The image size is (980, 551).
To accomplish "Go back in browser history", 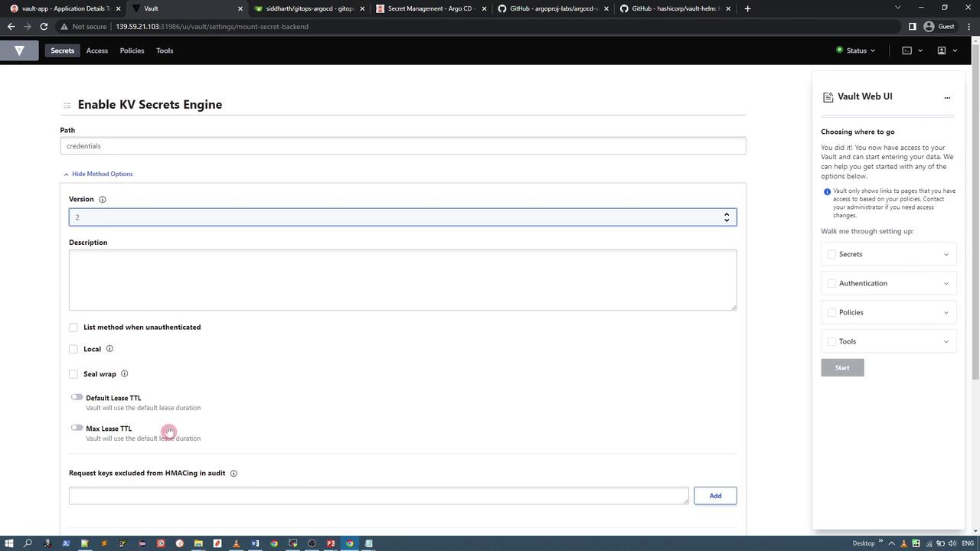I will click(11, 27).
